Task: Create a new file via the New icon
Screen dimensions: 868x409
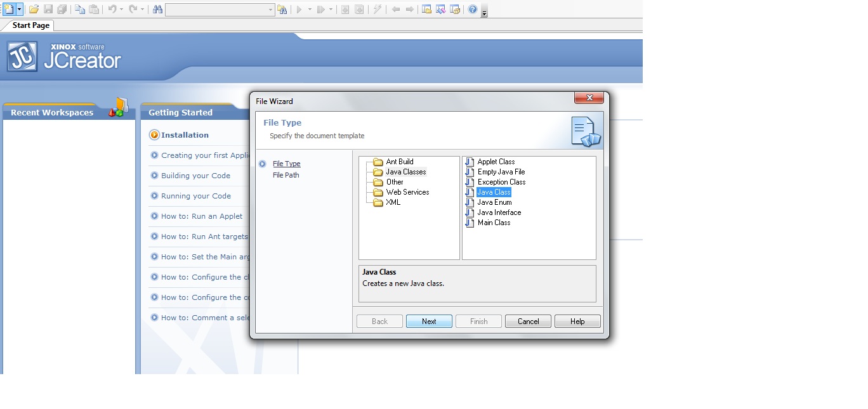Action: click(8, 9)
